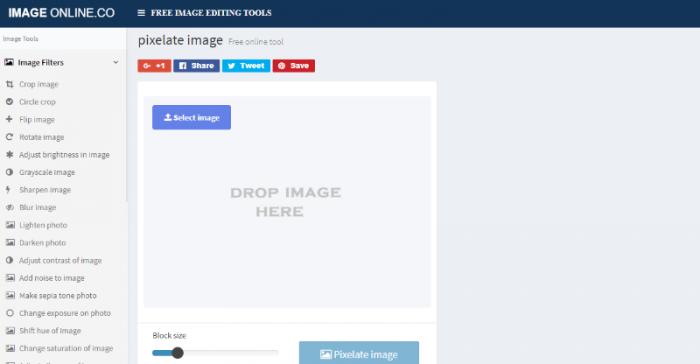
Task: Open the hamburger menu icon in header
Action: coord(141,13)
